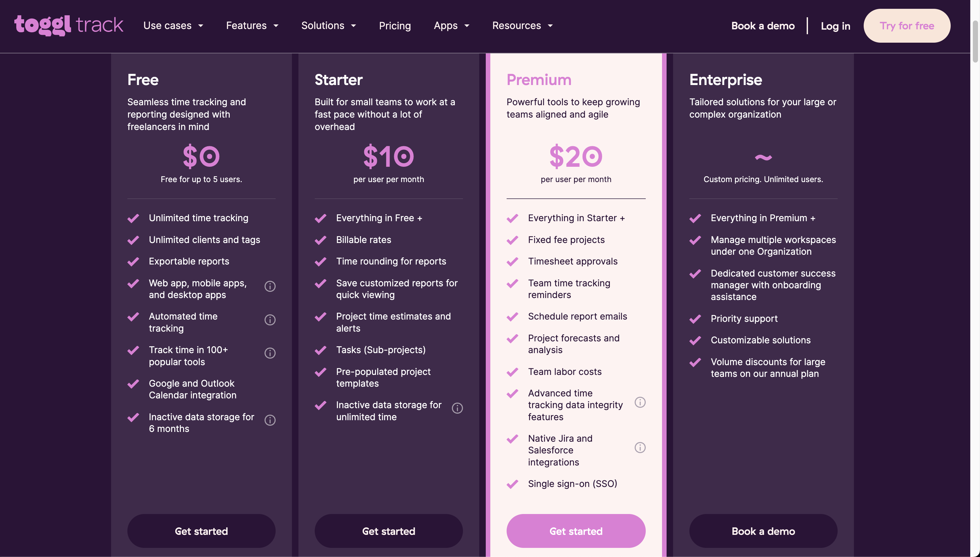Expand the Use cases dropdown
This screenshot has width=980, height=557.
click(x=173, y=26)
